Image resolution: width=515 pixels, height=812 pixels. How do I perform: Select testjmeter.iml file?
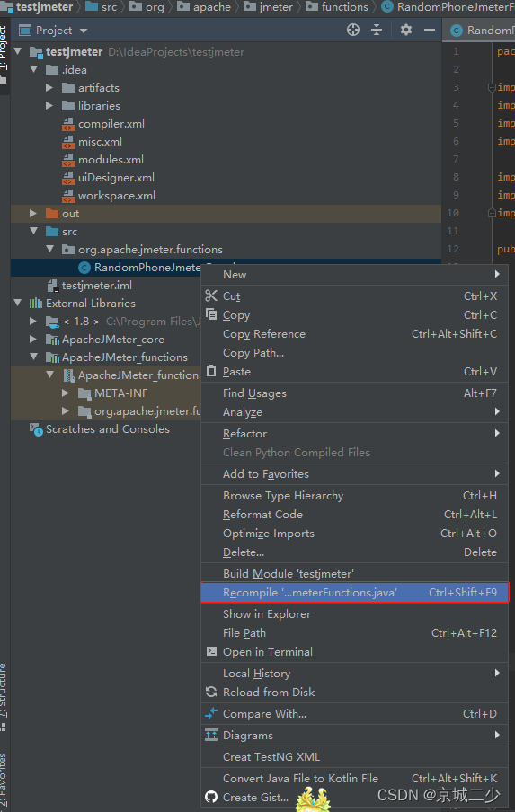point(96,286)
